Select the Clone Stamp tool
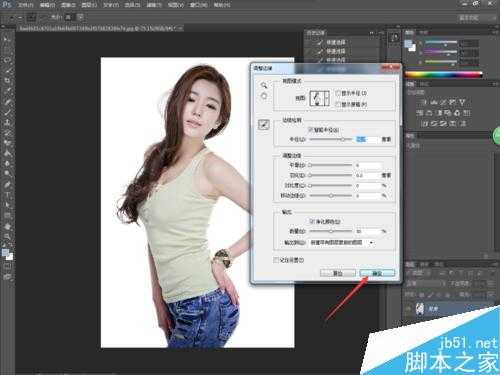500x375 pixels. click(7, 122)
